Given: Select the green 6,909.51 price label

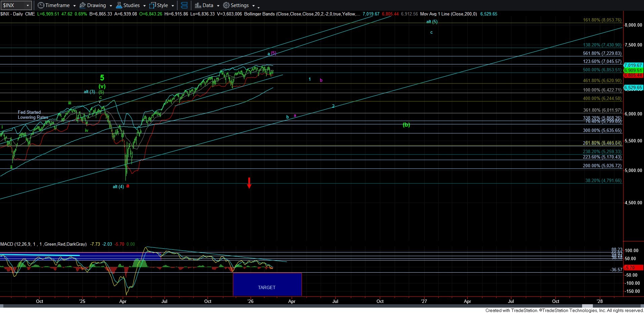Looking at the screenshot, I should [x=633, y=71].
